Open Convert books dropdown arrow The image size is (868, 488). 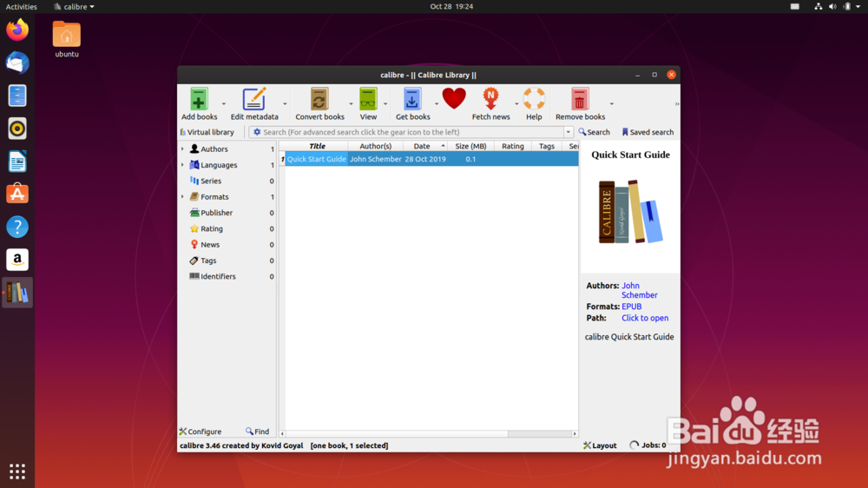pyautogui.click(x=351, y=103)
